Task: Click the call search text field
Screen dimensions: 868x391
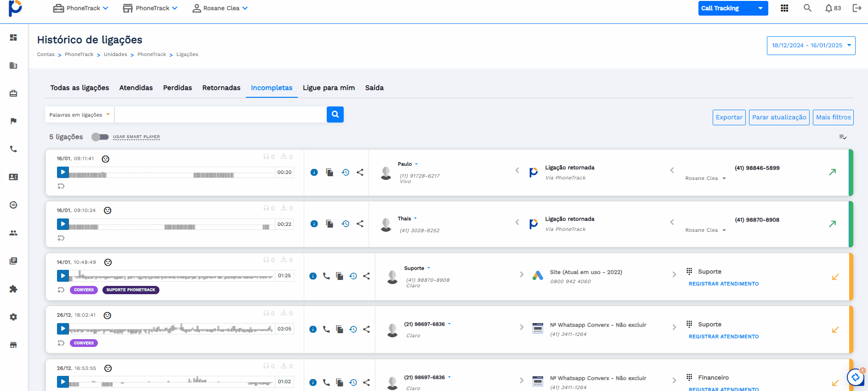Action: 221,115
